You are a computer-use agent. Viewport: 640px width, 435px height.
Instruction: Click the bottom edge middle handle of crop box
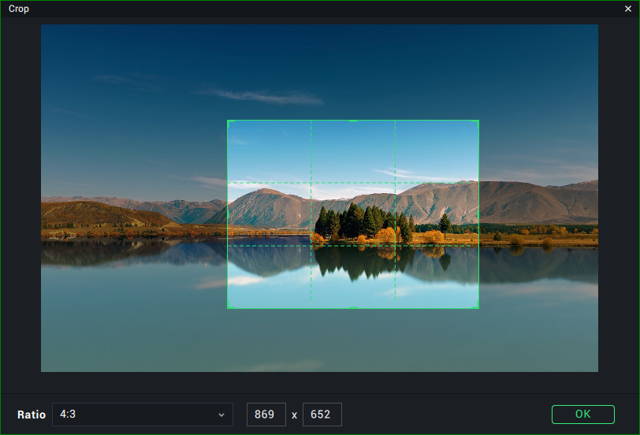click(353, 308)
